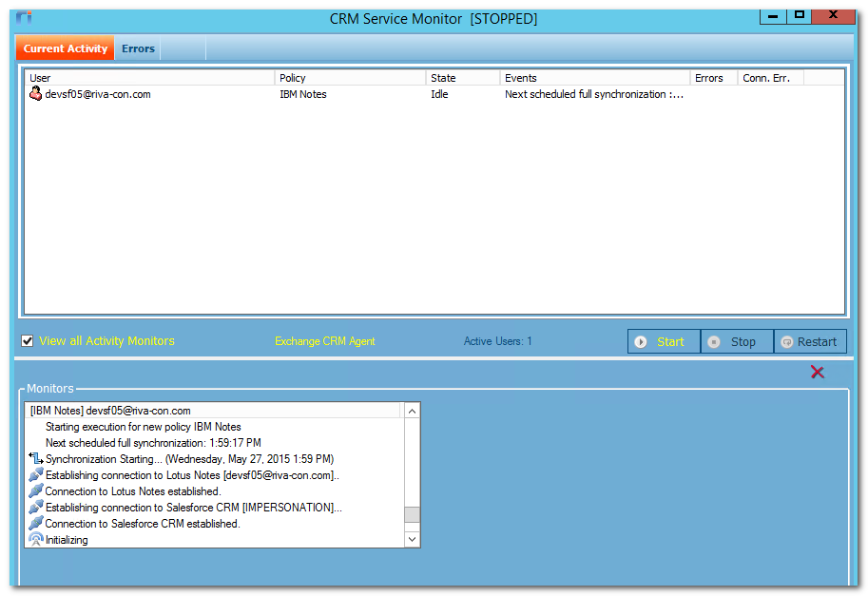Image resolution: width=868 pixels, height=596 pixels.
Task: Click plug icon beside Connection to Salesforce CRM established
Action: point(36,523)
